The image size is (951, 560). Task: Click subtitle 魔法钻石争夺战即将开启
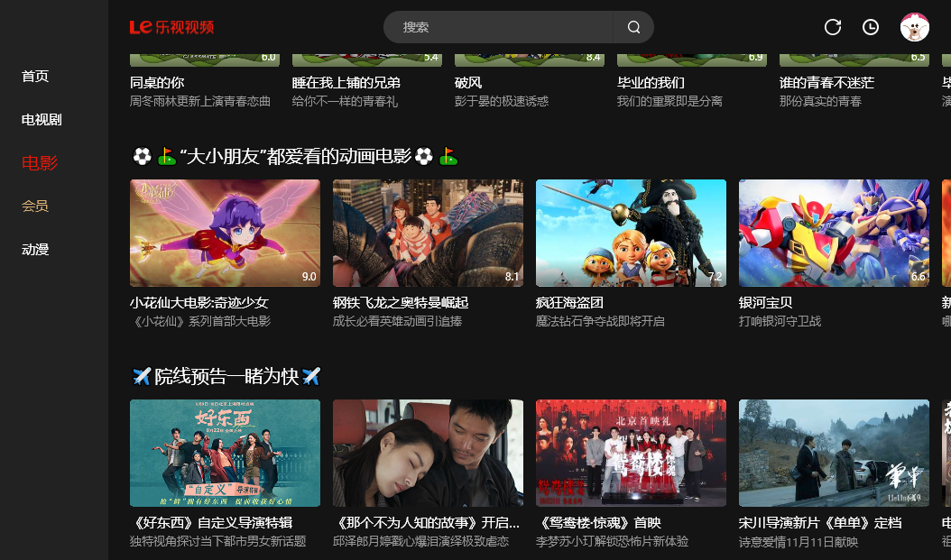(x=600, y=321)
